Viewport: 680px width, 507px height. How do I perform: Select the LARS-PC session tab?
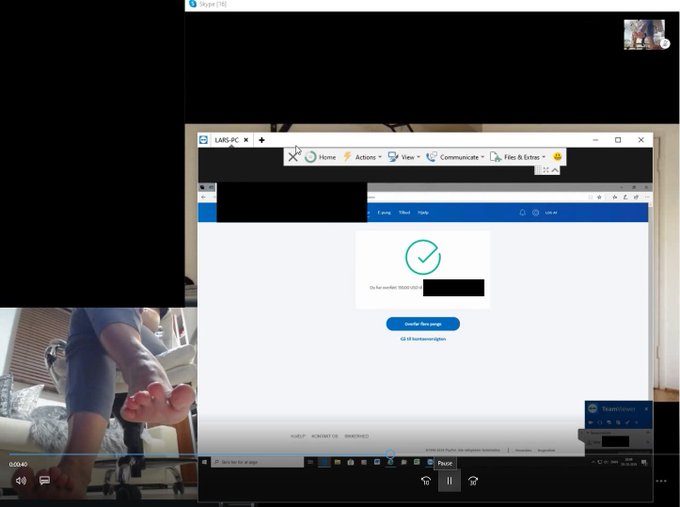point(226,140)
